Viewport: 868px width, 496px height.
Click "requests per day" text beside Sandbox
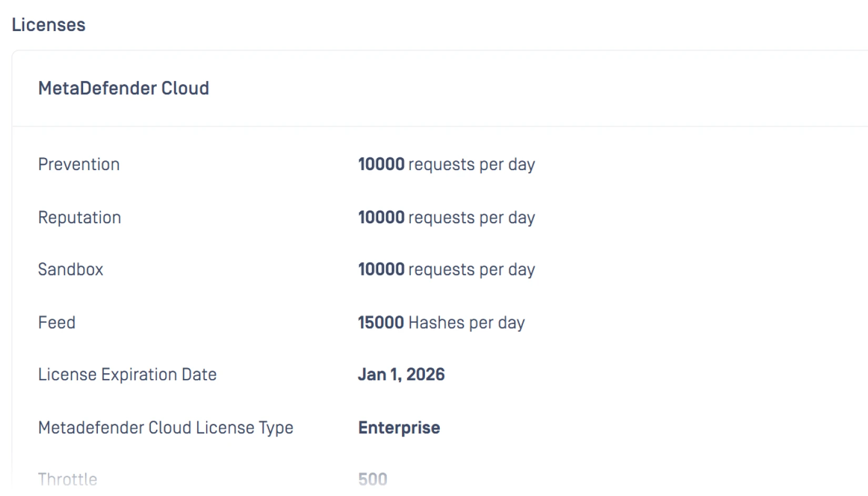coord(471,270)
